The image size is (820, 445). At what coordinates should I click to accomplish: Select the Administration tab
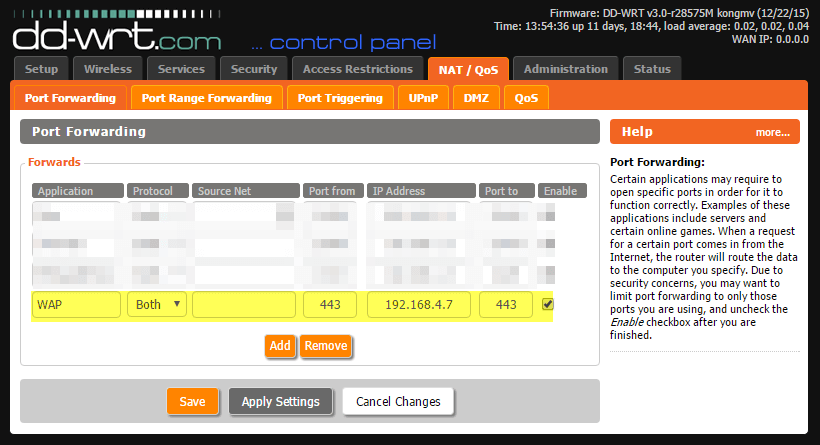(565, 69)
